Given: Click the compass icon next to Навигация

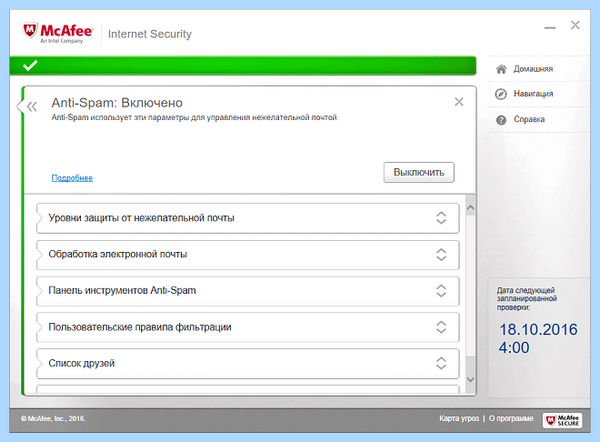Looking at the screenshot, I should click(501, 94).
